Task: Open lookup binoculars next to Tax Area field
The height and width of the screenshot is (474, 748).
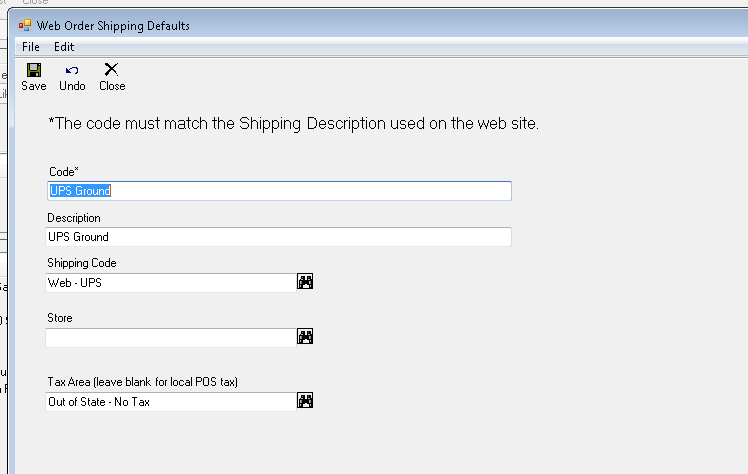Action: (305, 400)
